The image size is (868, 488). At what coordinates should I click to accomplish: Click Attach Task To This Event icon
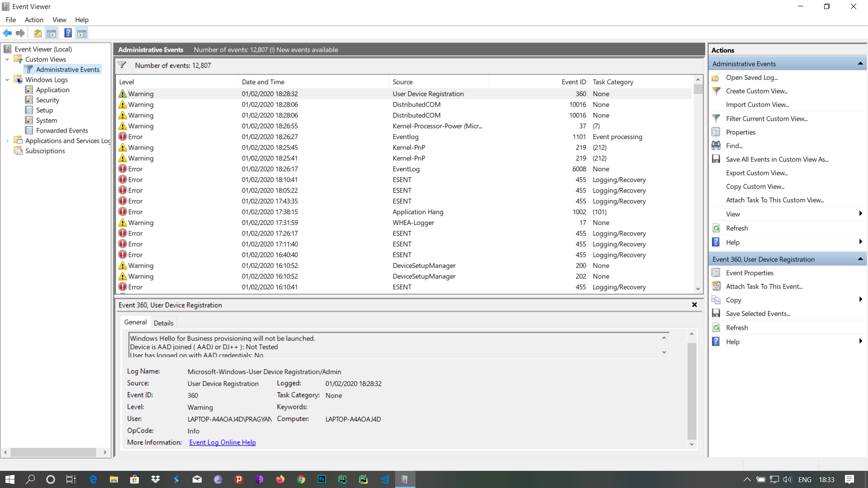click(x=716, y=286)
